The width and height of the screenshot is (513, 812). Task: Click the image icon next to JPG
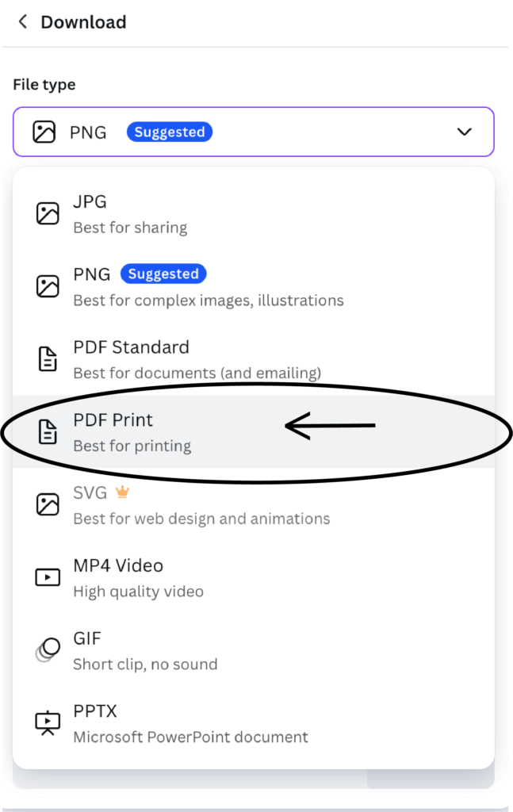pos(48,213)
